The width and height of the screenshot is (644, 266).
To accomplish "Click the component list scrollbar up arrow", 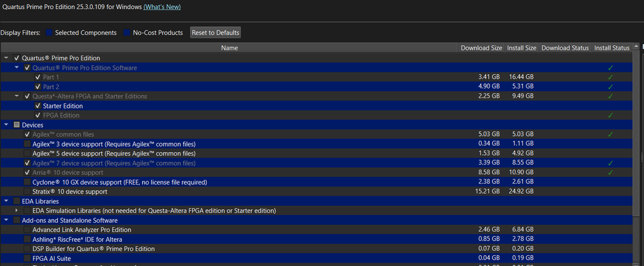I will (636, 47).
